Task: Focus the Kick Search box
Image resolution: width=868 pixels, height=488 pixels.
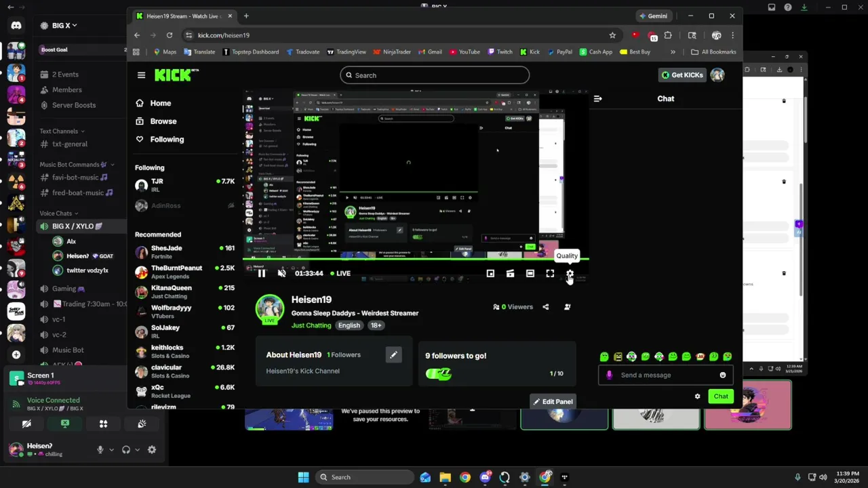Action: [435, 75]
